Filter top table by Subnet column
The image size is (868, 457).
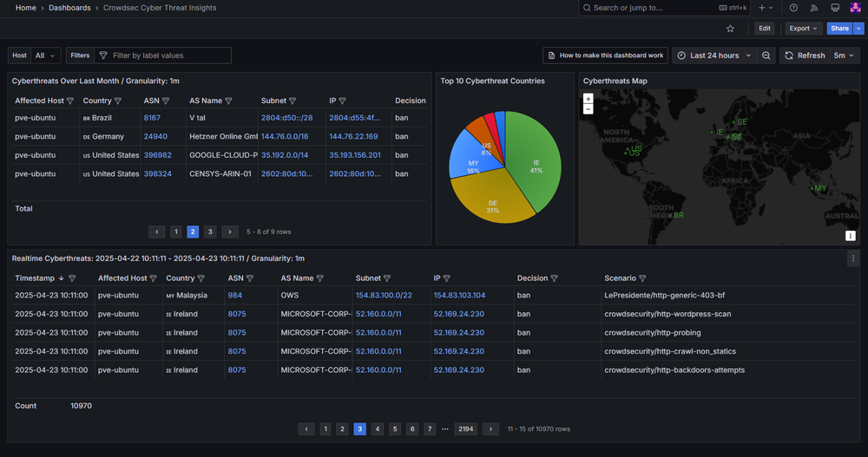[293, 101]
